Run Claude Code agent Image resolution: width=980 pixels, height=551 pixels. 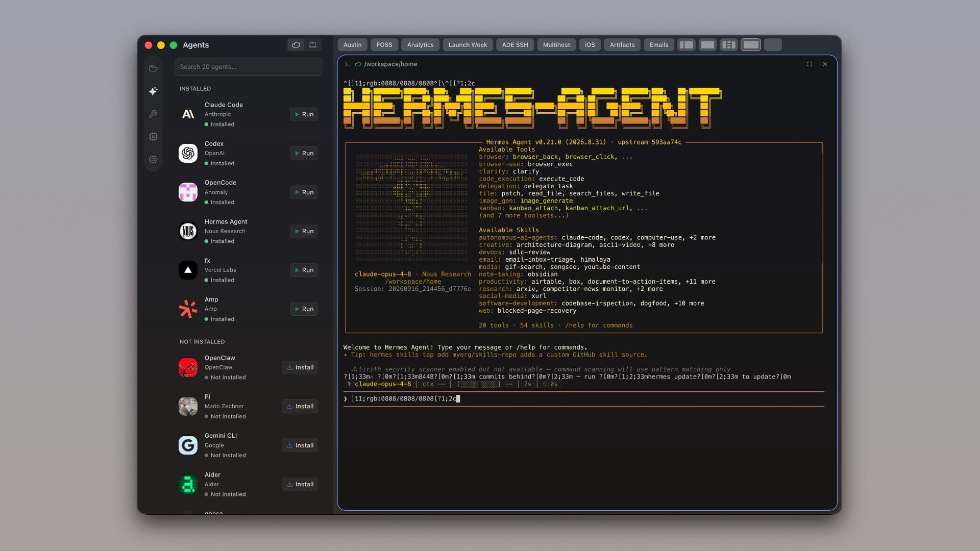tap(304, 114)
